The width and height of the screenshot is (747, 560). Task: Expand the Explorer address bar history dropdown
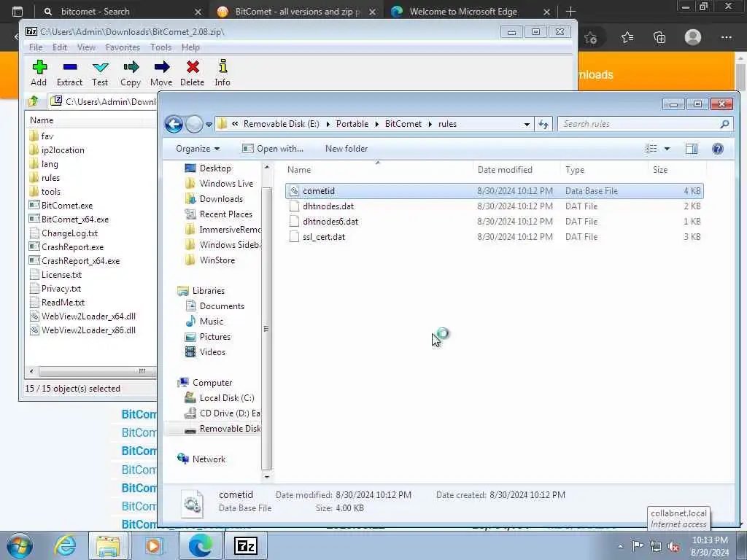pyautogui.click(x=527, y=124)
